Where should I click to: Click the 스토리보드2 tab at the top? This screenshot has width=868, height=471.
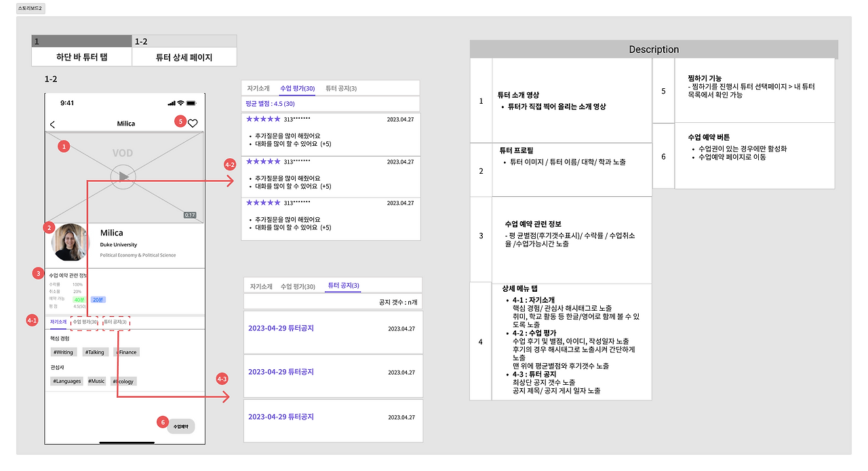pyautogui.click(x=30, y=8)
